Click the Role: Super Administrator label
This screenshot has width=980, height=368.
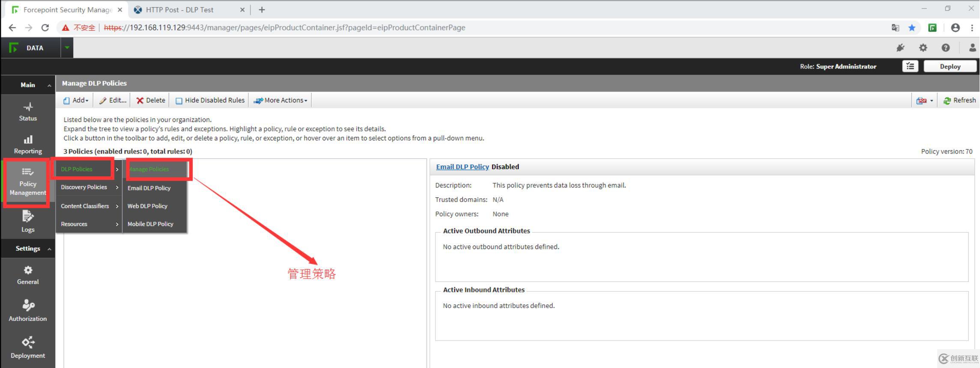[x=838, y=66]
